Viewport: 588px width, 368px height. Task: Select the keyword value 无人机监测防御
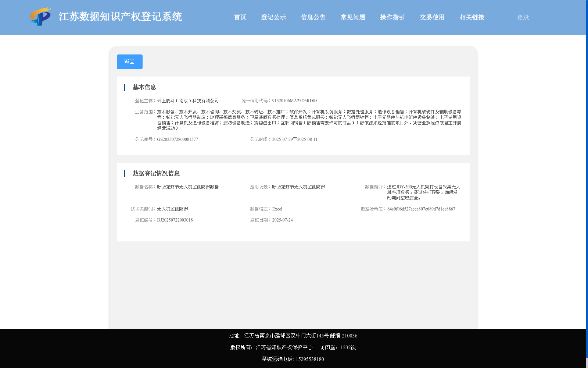coord(172,209)
